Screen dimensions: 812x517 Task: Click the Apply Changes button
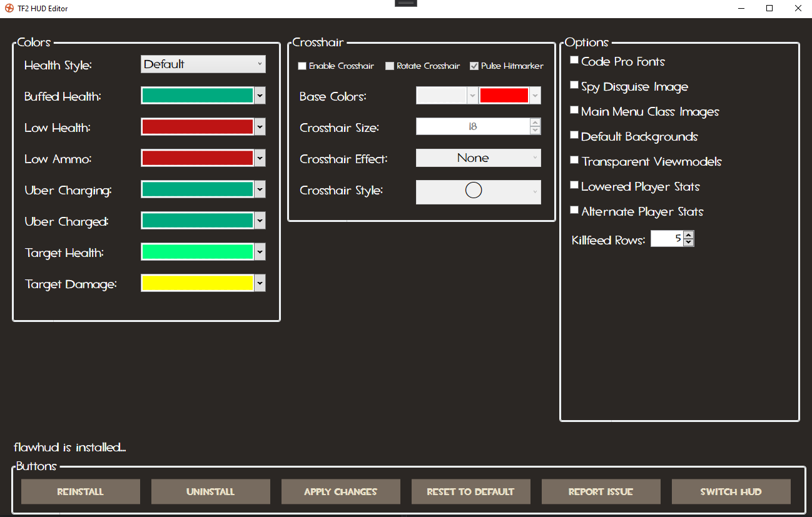coord(340,491)
